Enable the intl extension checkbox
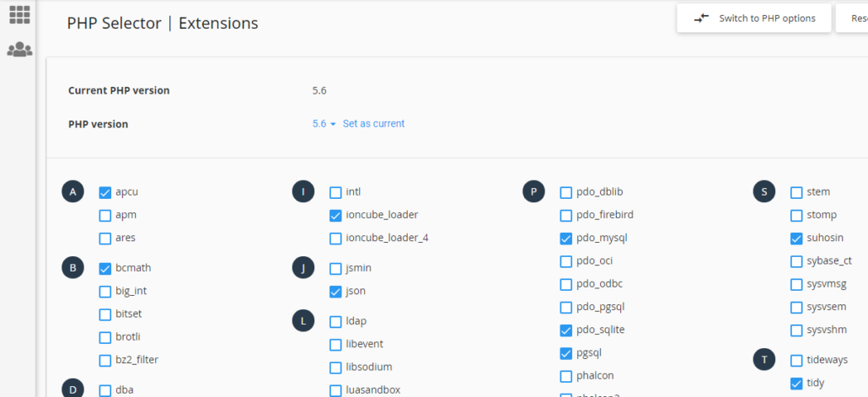The width and height of the screenshot is (868, 397). coord(335,192)
